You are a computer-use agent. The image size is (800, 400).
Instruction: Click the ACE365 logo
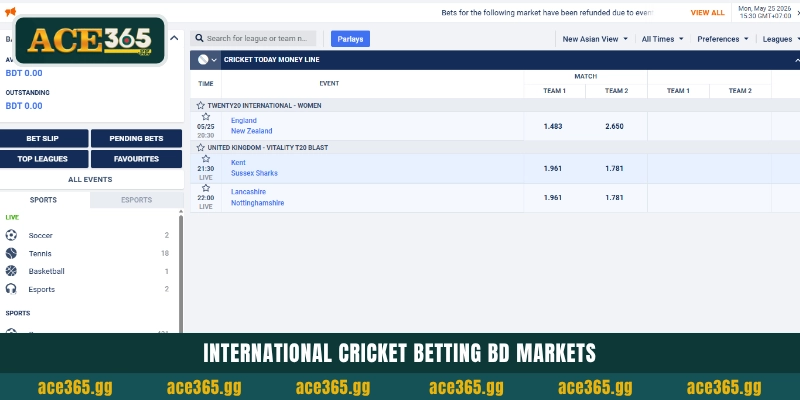coord(90,40)
